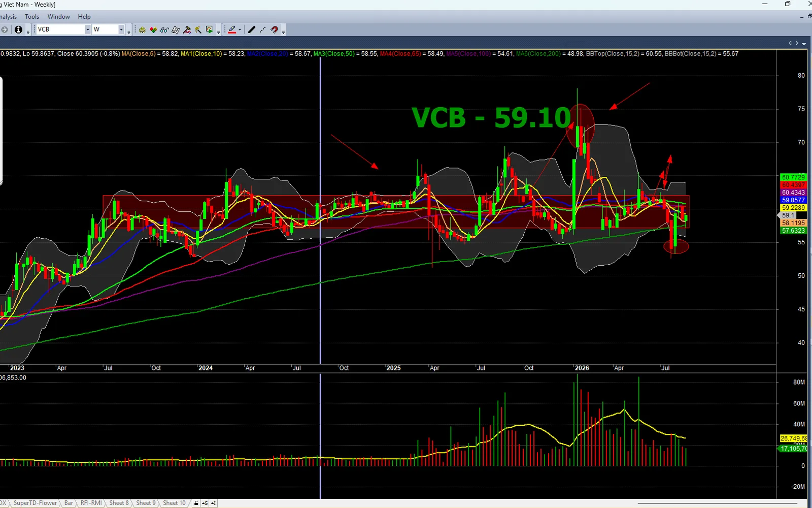Click the next chart tab arrow

(797, 43)
